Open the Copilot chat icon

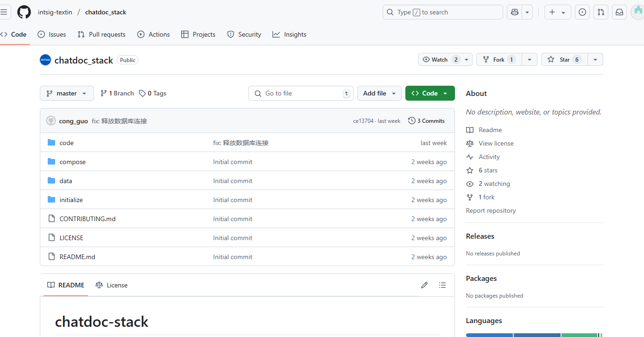(x=514, y=12)
